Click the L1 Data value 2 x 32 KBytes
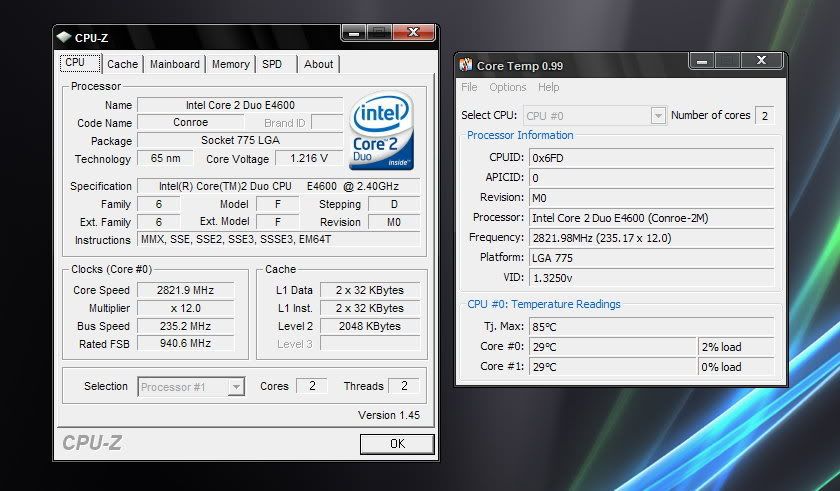Viewport: 840px width, 491px height. pos(370,290)
